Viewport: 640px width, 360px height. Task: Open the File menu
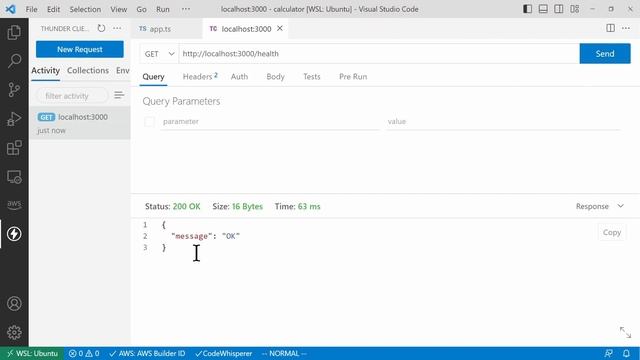(x=31, y=9)
